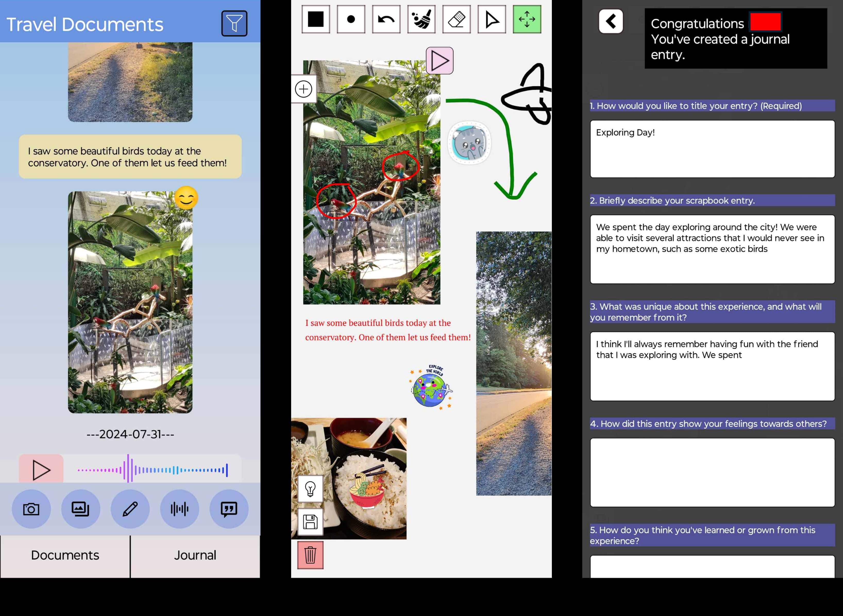The width and height of the screenshot is (843, 616).
Task: Select the undo arrow tool
Action: 386,19
